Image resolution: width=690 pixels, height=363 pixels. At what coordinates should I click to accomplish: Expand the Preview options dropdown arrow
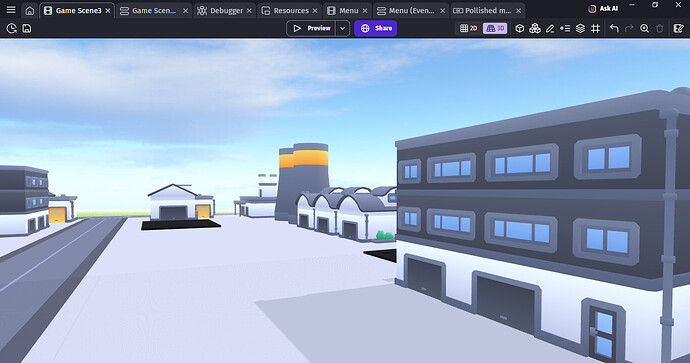[342, 29]
